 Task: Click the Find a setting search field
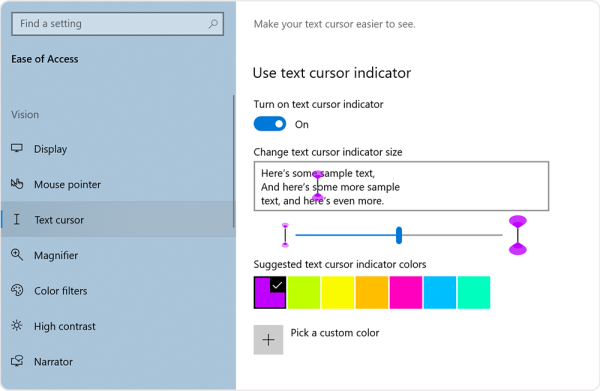click(x=117, y=24)
